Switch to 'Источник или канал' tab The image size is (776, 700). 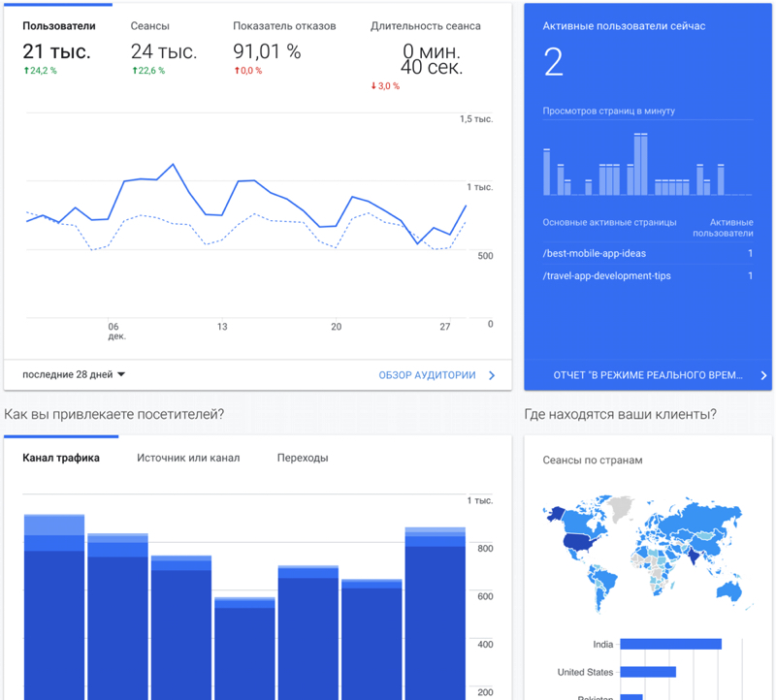coord(188,458)
